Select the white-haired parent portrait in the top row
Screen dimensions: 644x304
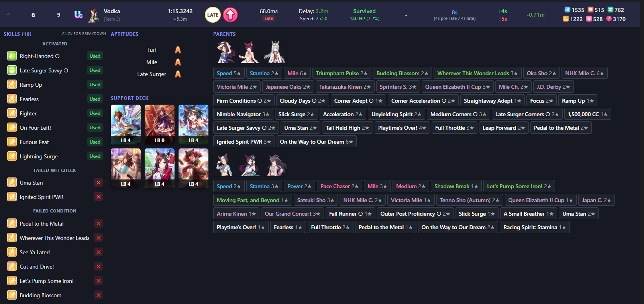pyautogui.click(x=275, y=52)
